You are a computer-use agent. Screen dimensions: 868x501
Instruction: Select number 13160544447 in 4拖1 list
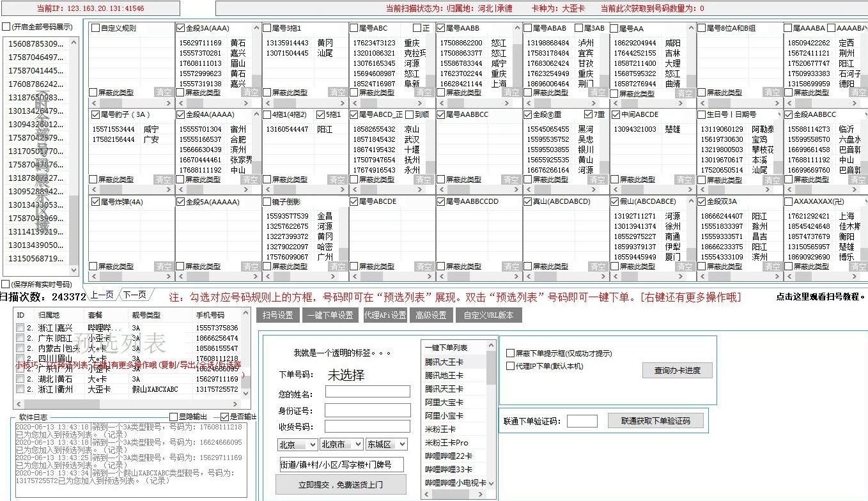287,129
